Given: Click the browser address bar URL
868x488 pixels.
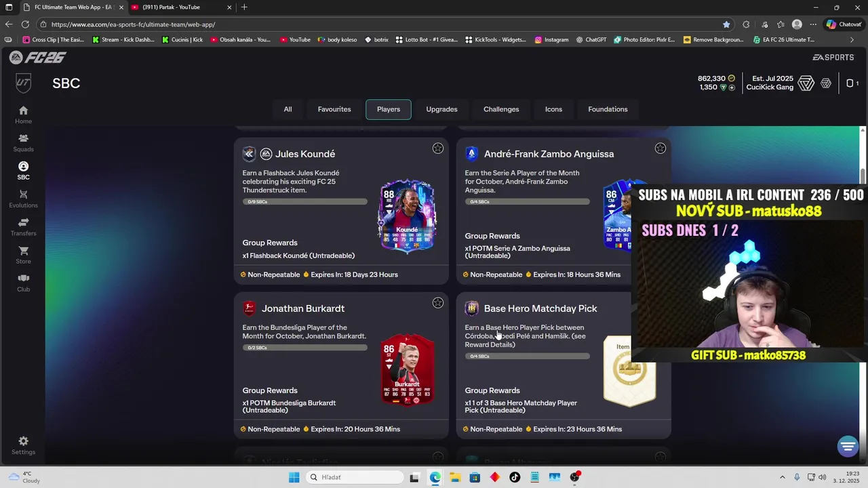Looking at the screenshot, I should click(133, 24).
